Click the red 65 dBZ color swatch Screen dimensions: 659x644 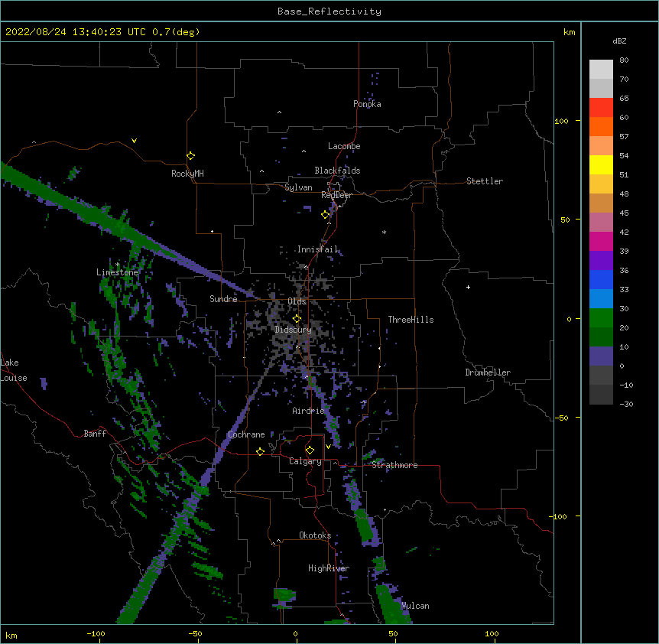[x=601, y=108]
